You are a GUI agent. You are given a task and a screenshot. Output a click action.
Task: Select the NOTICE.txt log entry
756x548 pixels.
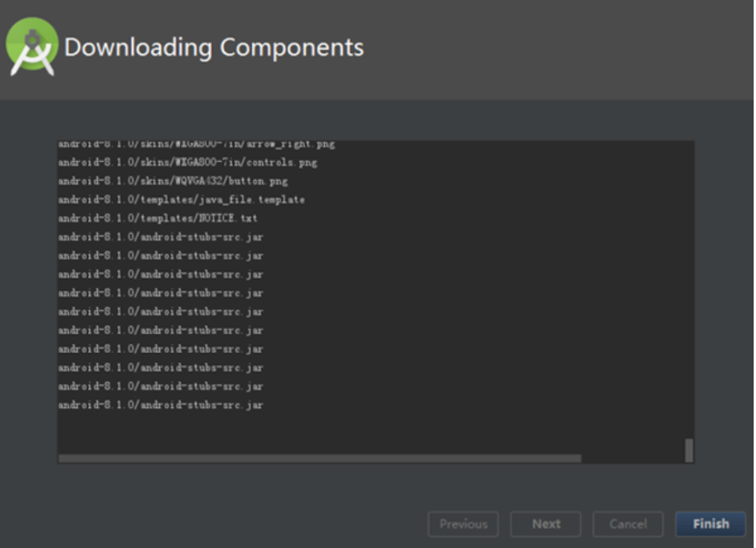click(x=164, y=219)
